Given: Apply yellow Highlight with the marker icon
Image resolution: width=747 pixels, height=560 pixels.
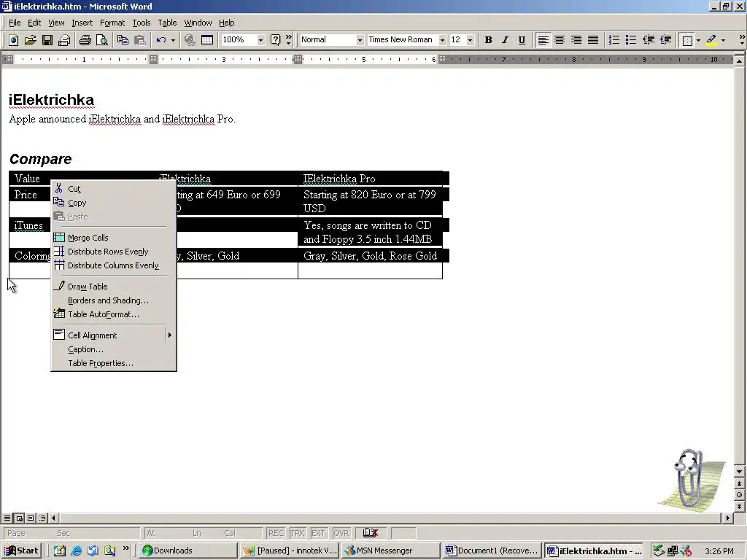Looking at the screenshot, I should pyautogui.click(x=711, y=40).
